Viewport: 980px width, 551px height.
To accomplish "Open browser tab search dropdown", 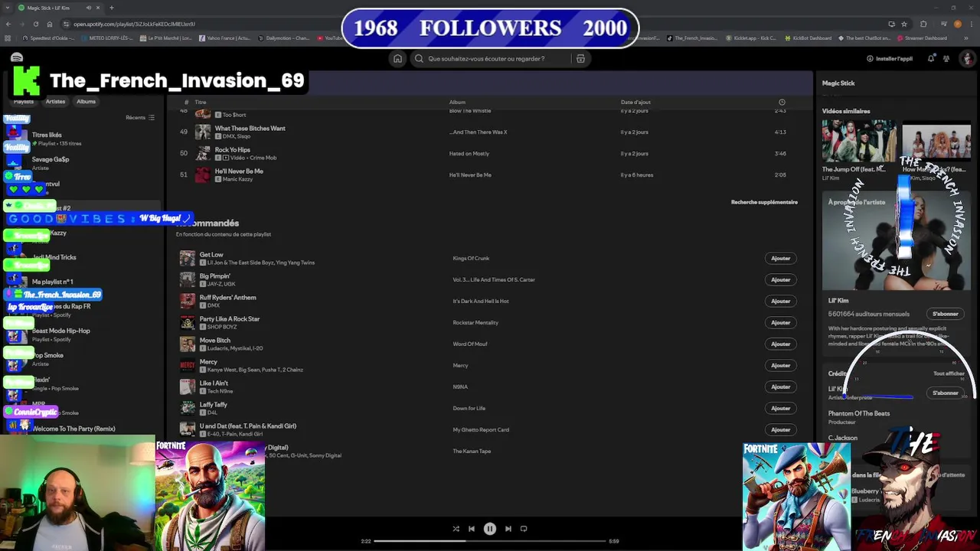I will [x=8, y=8].
